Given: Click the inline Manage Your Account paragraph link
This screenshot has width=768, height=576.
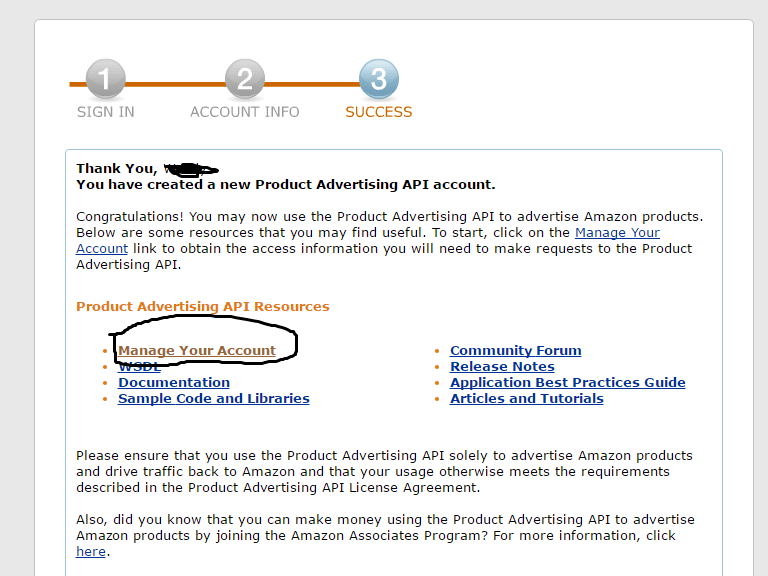Looking at the screenshot, I should (617, 233).
